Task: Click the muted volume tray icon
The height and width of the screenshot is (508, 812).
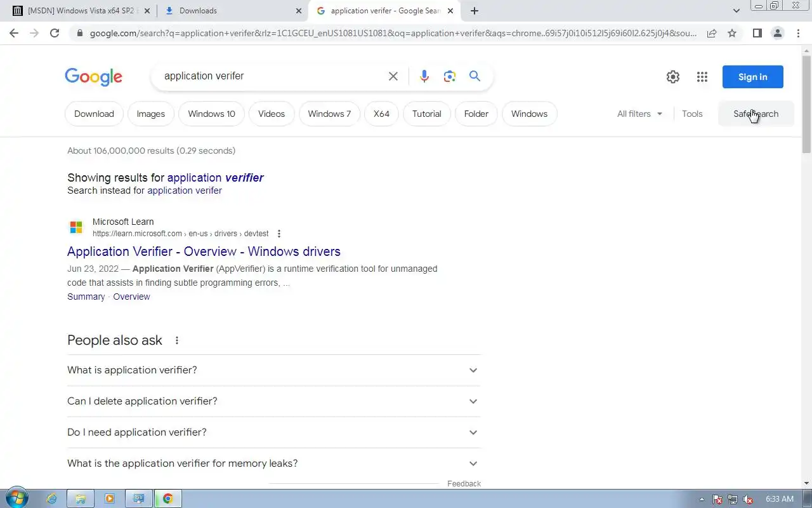Action: click(748, 499)
